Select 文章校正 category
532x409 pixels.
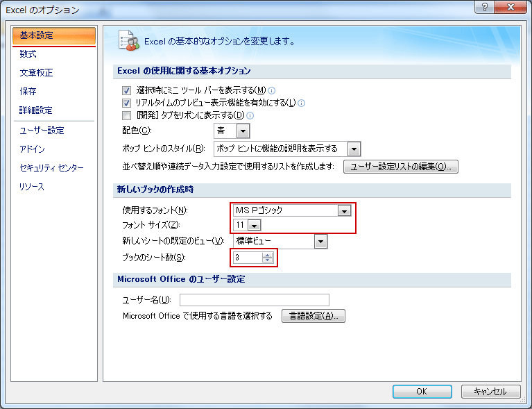click(x=36, y=73)
